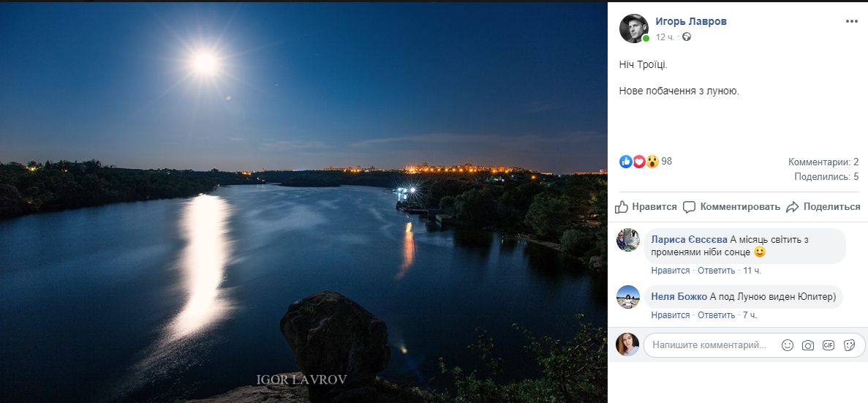Like Лариса Євсєєва's comment
868x403 pixels.
click(x=671, y=271)
